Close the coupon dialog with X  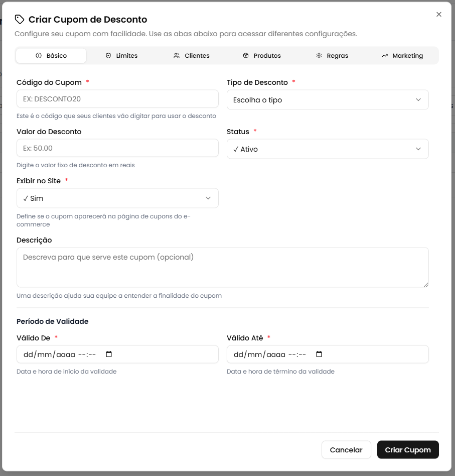click(x=439, y=15)
